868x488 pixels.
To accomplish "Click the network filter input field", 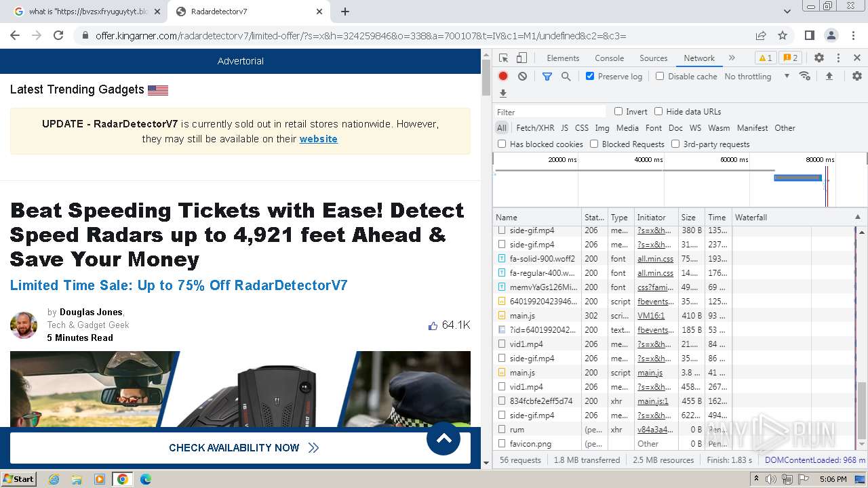I will click(550, 112).
